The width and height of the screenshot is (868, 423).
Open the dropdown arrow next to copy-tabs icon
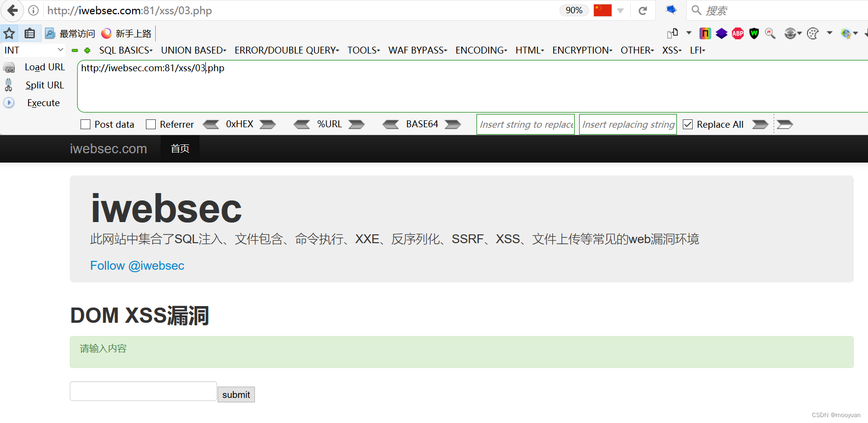click(689, 33)
